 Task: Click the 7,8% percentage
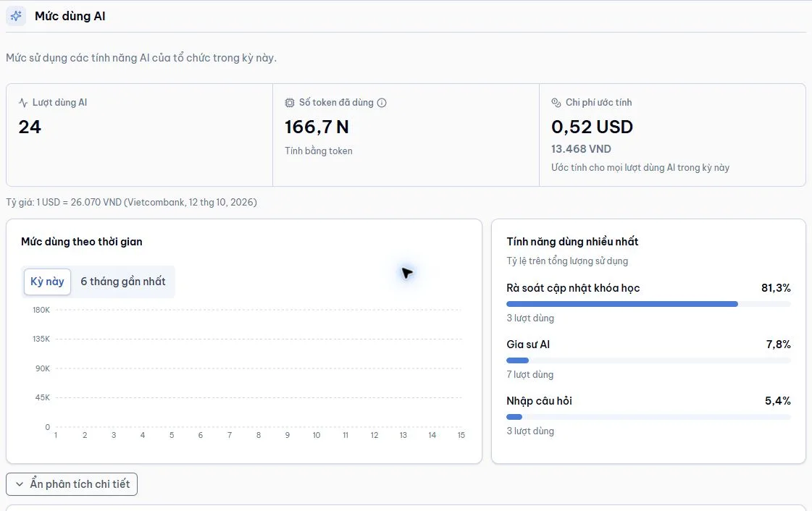(779, 345)
